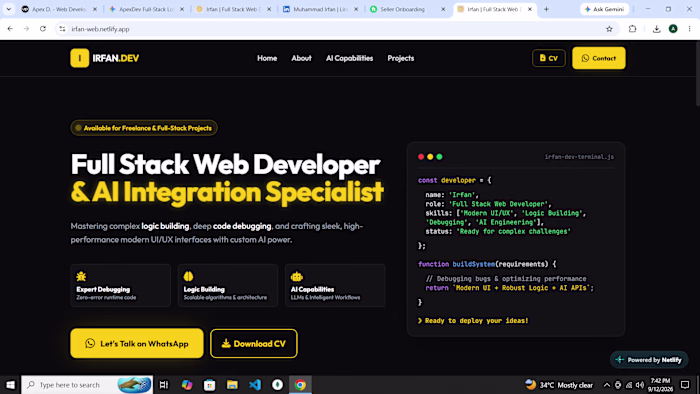Show hidden system tray icons
The image size is (700, 394).
pos(606,385)
